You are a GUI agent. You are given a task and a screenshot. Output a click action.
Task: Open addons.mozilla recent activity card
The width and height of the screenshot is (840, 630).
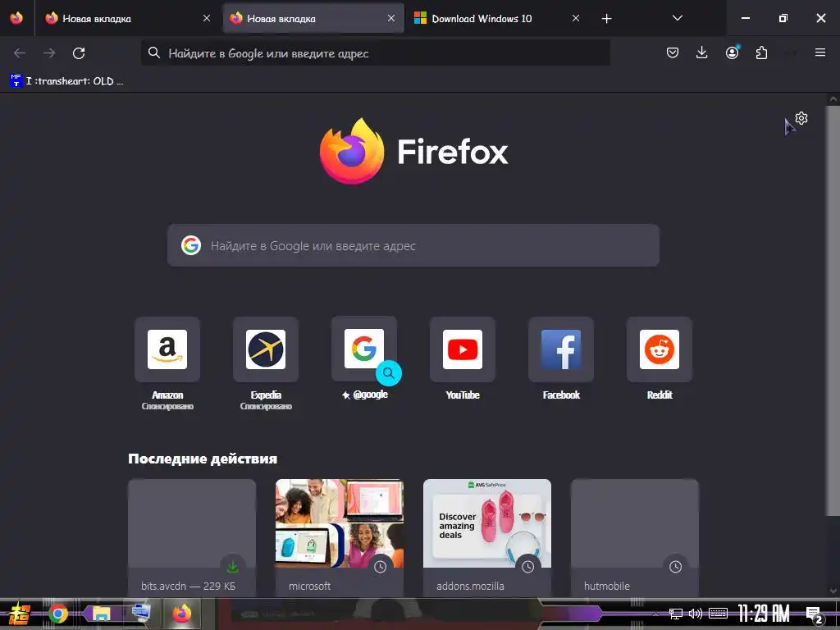click(487, 538)
